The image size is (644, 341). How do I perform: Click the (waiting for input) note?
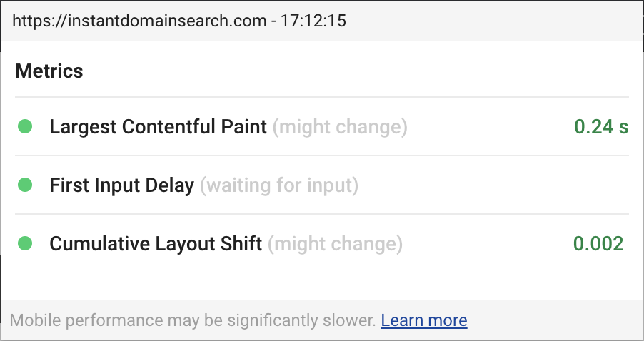pyautogui.click(x=279, y=185)
